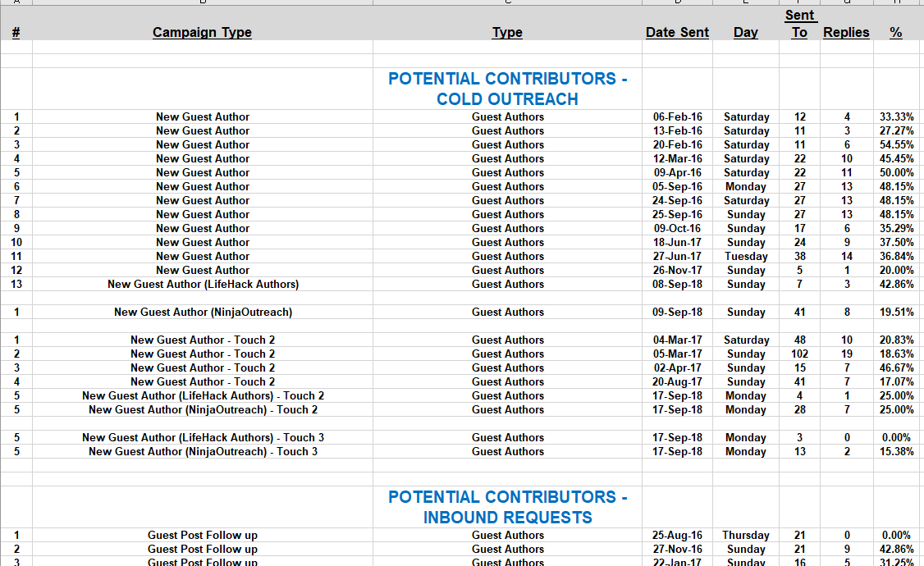Select the date cell "09-Sep-18"
This screenshot has width=924, height=566.
click(677, 313)
